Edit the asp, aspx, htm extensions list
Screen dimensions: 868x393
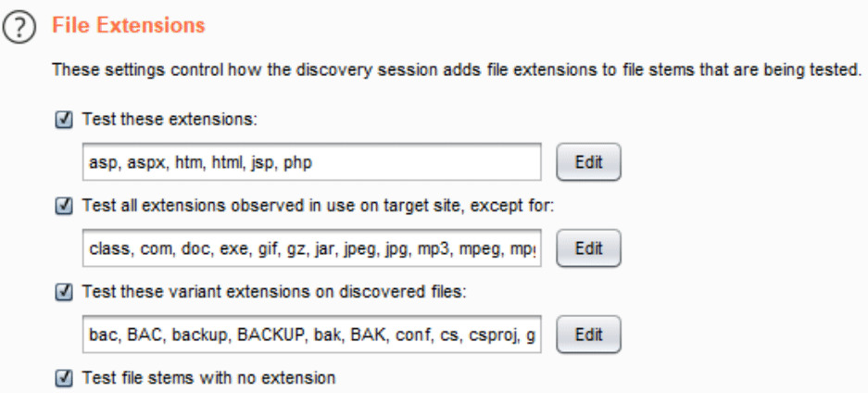click(x=588, y=162)
